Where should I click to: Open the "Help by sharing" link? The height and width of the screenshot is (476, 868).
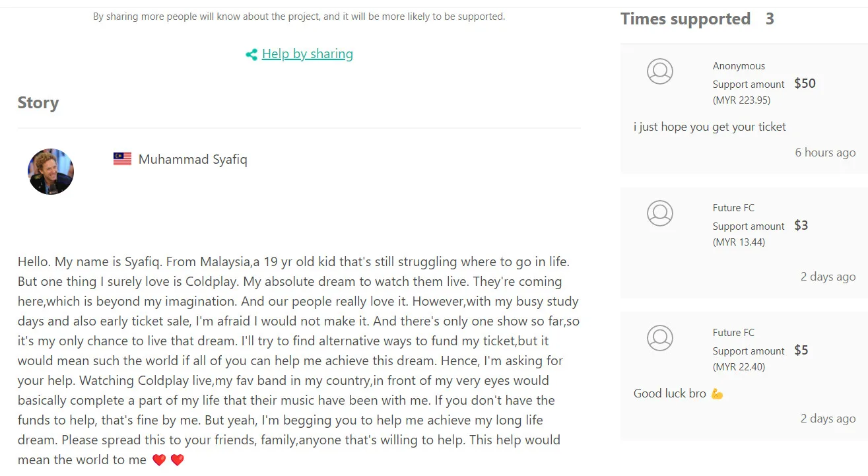307,54
